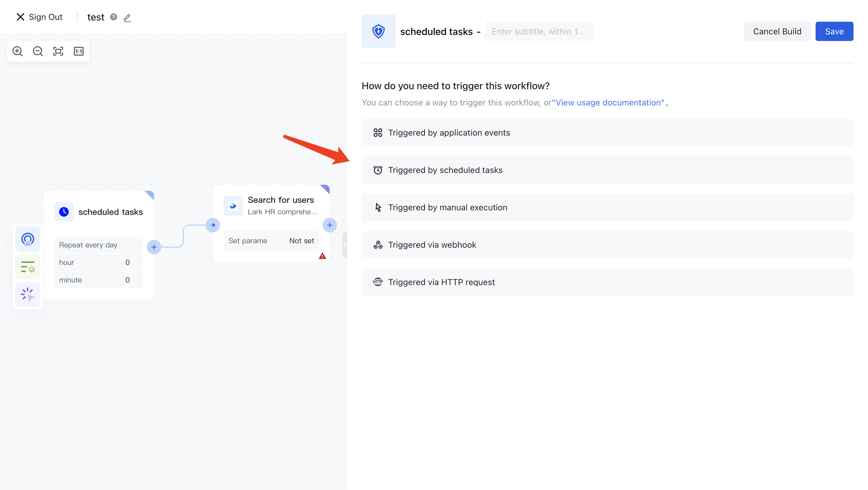
Task: Click plus button after Search for users node
Action: tap(329, 225)
